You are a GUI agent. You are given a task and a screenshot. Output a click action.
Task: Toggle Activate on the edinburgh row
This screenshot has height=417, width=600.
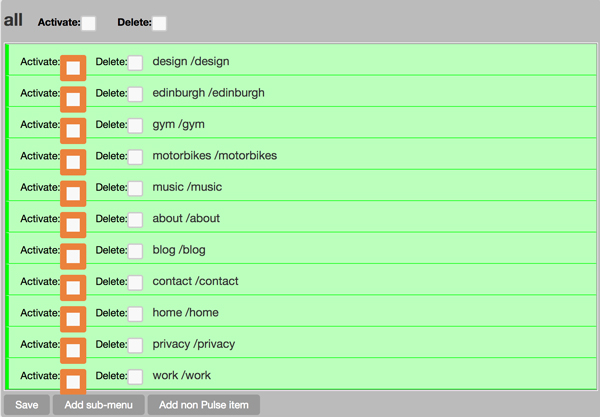(73, 98)
